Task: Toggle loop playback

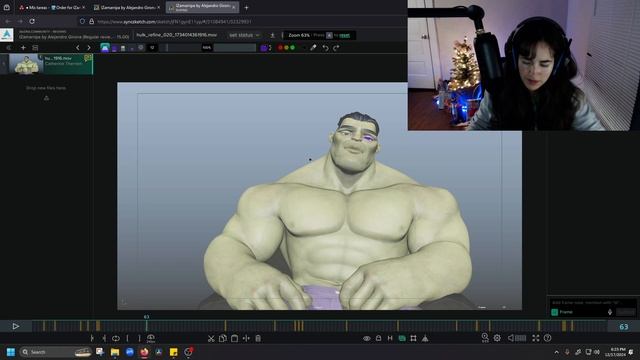Action: (x=116, y=338)
